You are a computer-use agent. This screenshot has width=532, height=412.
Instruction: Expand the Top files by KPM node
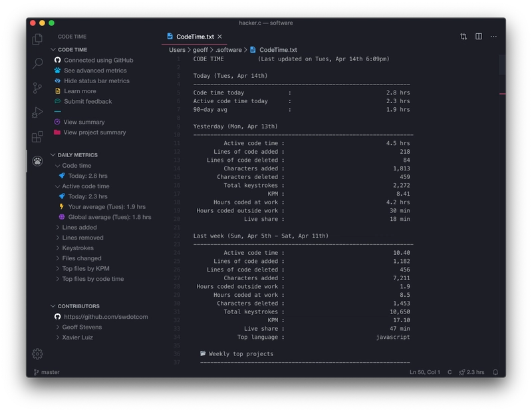[58, 268]
